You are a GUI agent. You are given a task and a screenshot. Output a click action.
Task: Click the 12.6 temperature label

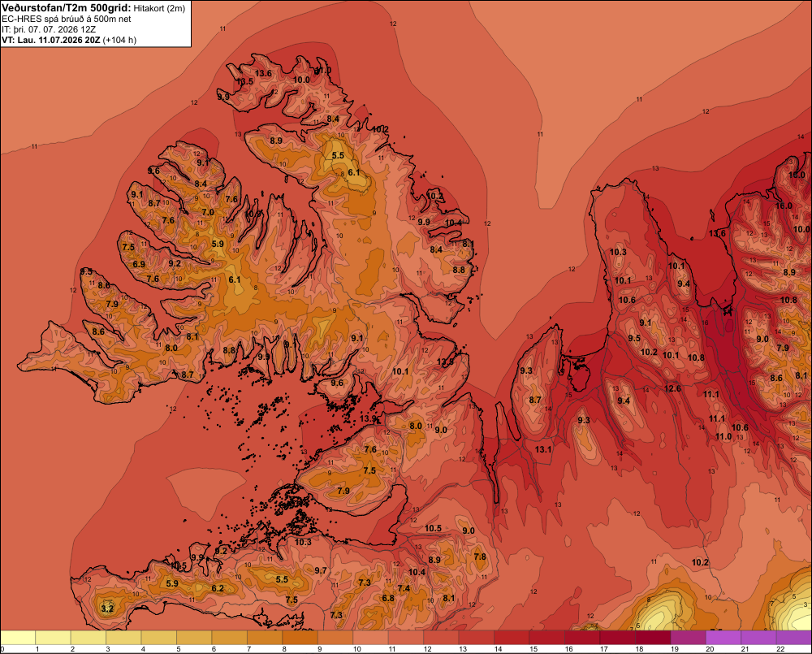[x=672, y=388]
